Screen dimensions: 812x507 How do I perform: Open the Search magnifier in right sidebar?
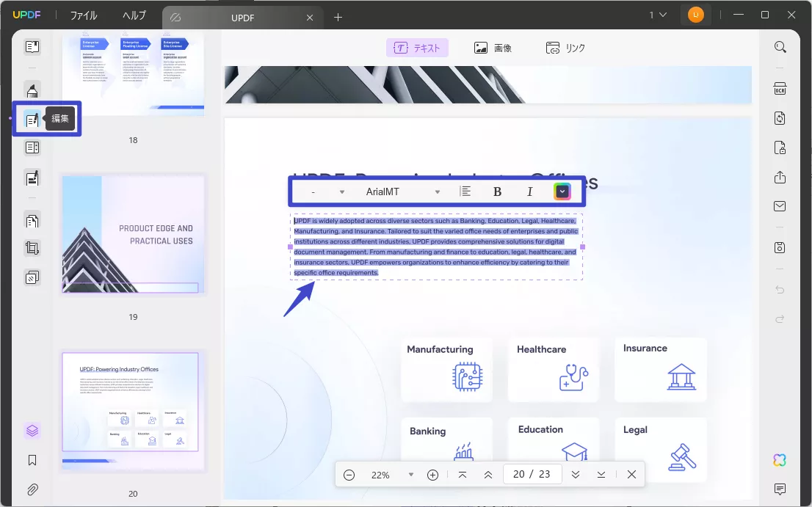click(780, 47)
